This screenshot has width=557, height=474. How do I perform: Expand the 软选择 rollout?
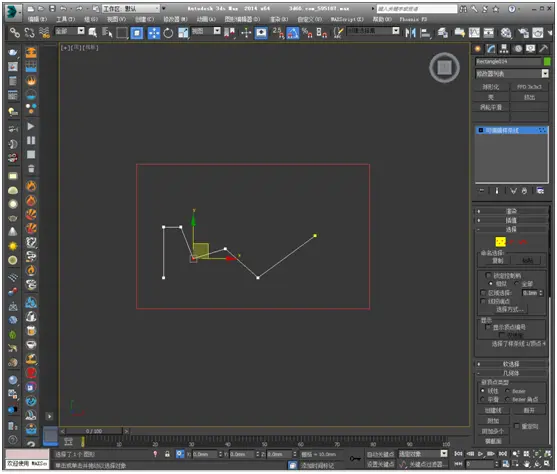[x=511, y=364]
